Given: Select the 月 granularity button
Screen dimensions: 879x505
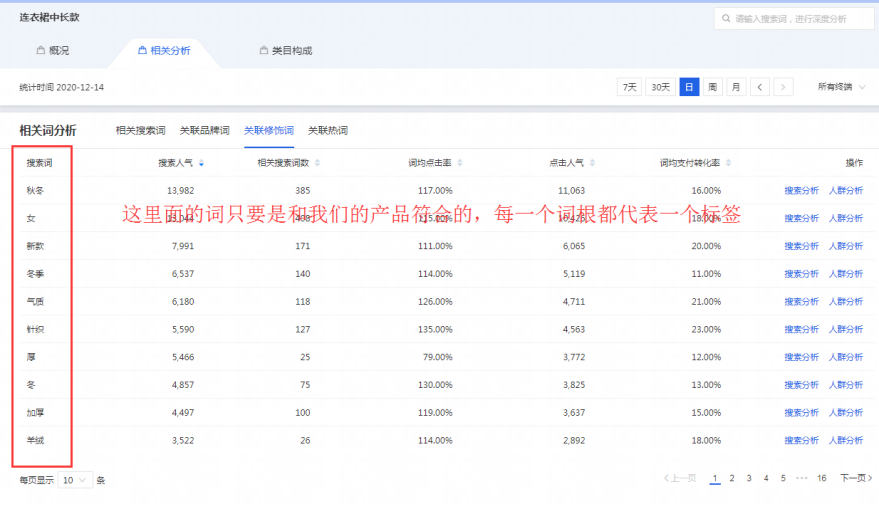Looking at the screenshot, I should [736, 87].
